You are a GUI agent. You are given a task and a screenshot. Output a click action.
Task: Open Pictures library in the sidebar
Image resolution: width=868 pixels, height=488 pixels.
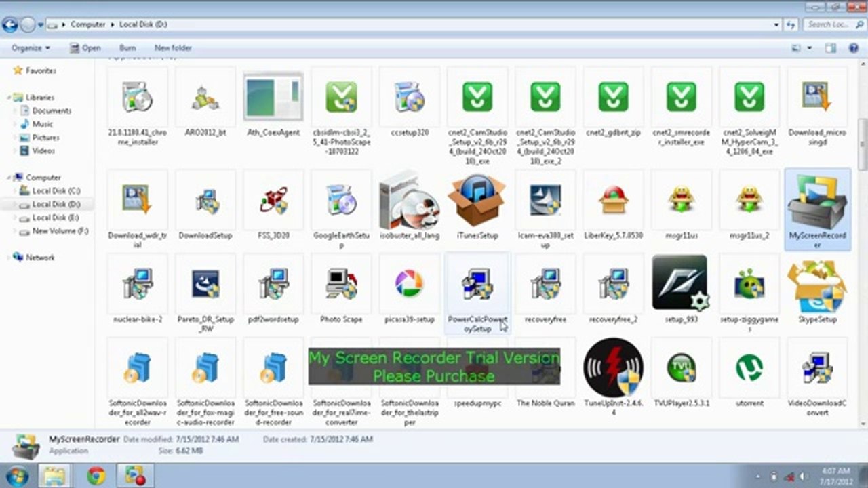(x=46, y=138)
